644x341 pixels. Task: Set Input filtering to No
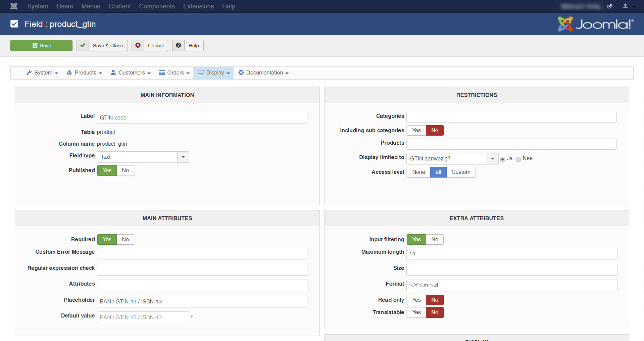click(435, 240)
